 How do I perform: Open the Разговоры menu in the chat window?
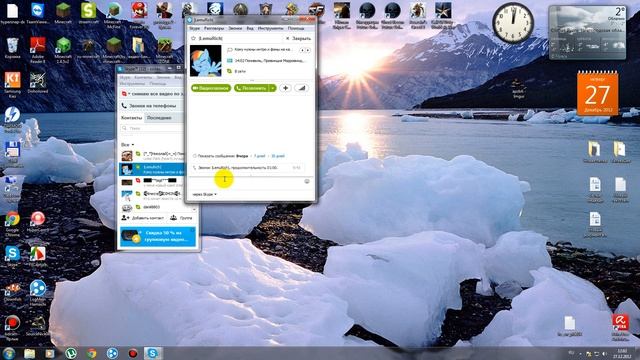(x=214, y=28)
